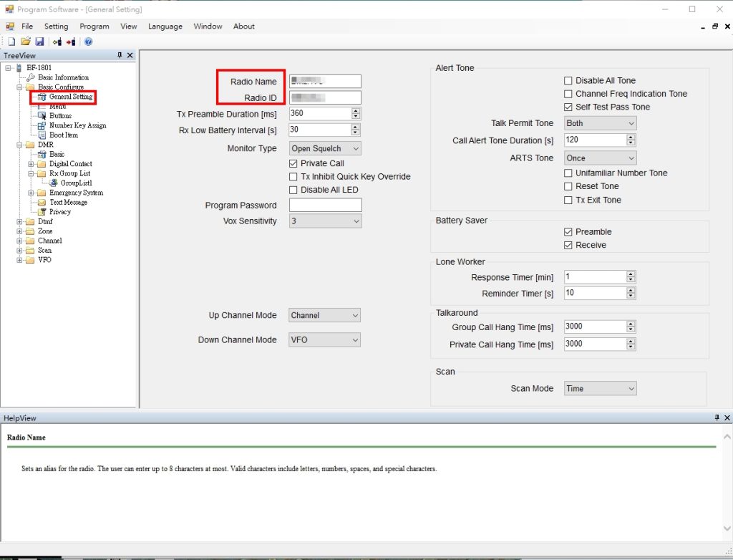
Task: Enable Channel Freq Indication Tone
Action: (568, 94)
